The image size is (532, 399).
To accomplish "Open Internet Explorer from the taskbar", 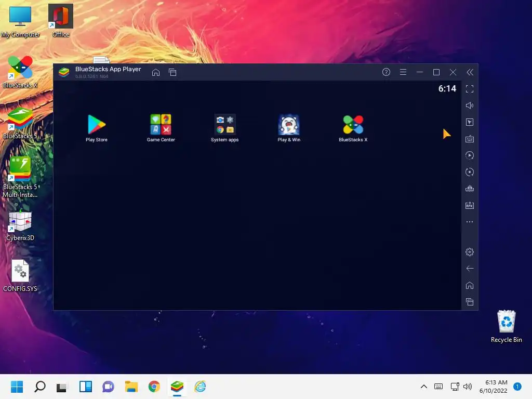I will click(x=200, y=387).
